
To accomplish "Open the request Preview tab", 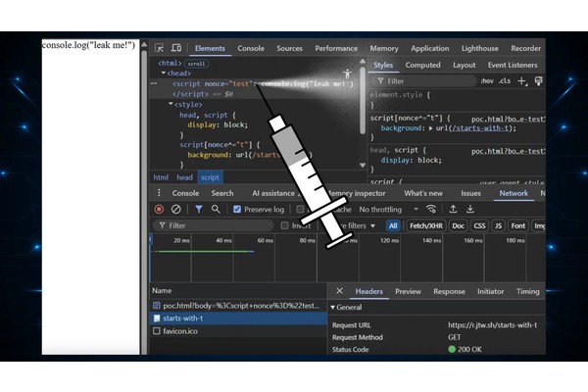I will tap(408, 291).
